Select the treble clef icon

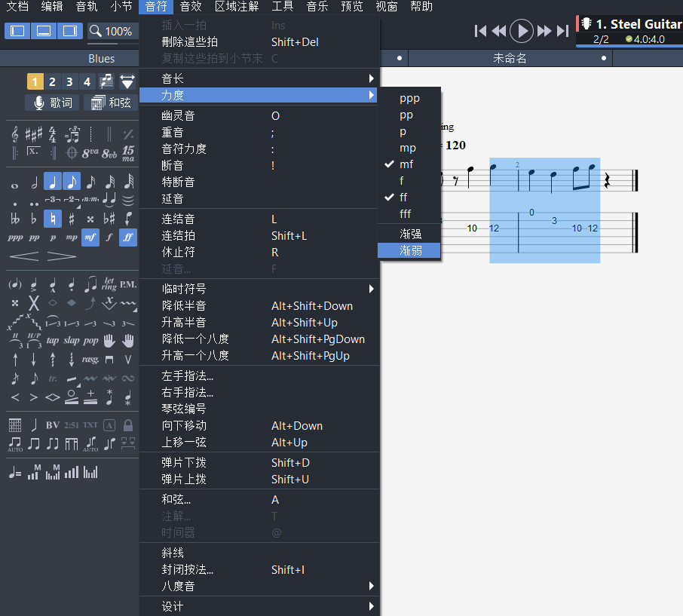[15, 134]
